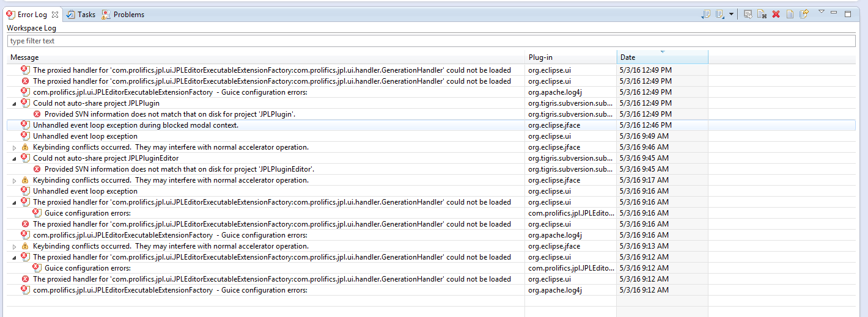
Task: Sort by the Message column header
Action: point(267,57)
